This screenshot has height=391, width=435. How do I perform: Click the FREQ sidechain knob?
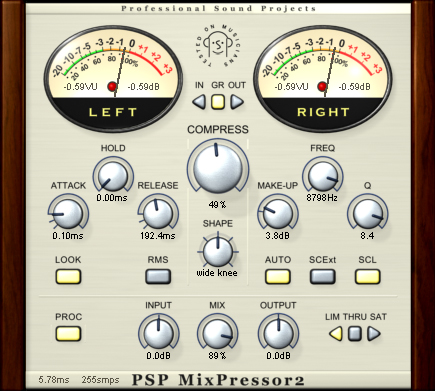click(322, 176)
